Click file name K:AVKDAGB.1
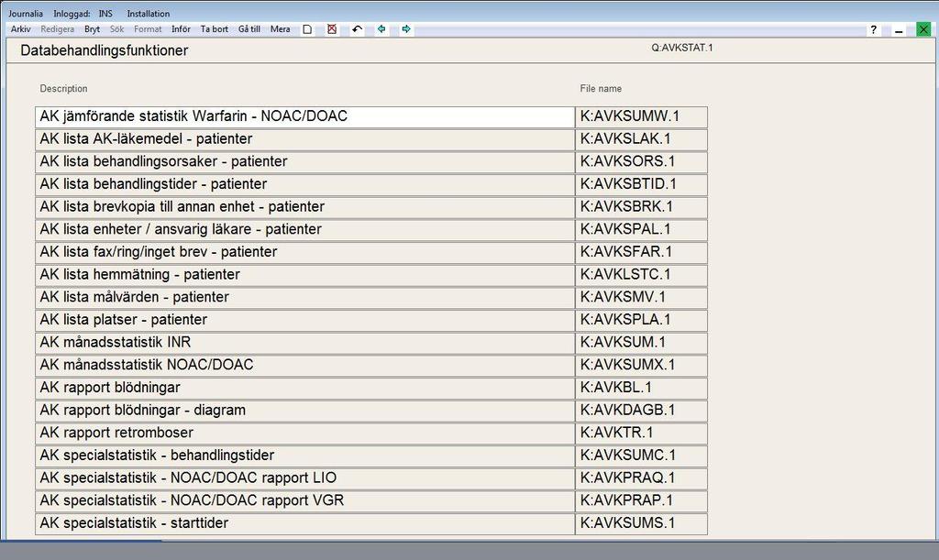This screenshot has height=560, width=939. (x=641, y=411)
